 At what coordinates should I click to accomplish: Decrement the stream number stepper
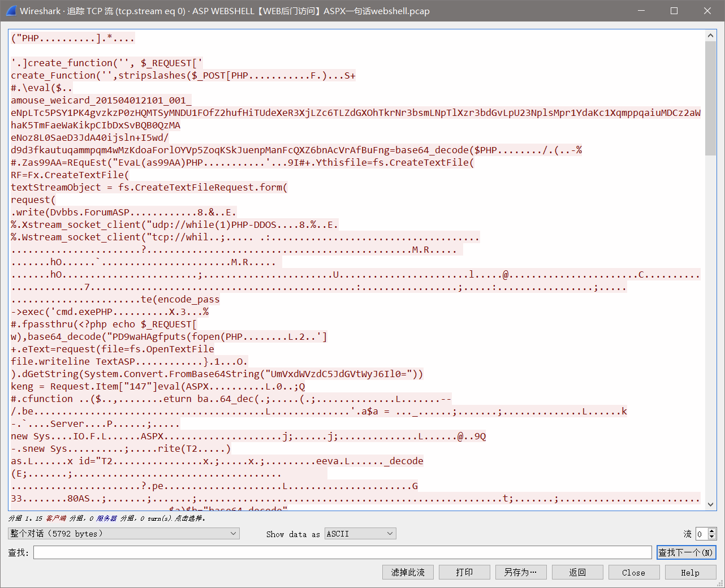[x=712, y=537]
